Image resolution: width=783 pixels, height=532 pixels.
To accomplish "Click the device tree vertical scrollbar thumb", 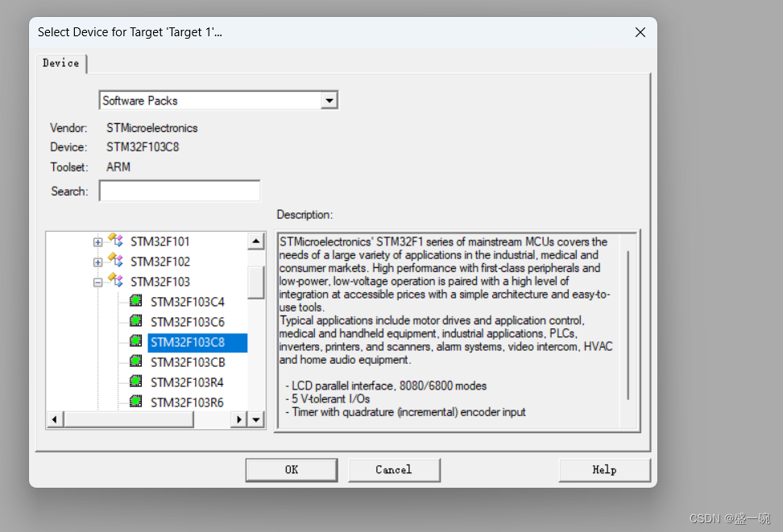I will 256,282.
